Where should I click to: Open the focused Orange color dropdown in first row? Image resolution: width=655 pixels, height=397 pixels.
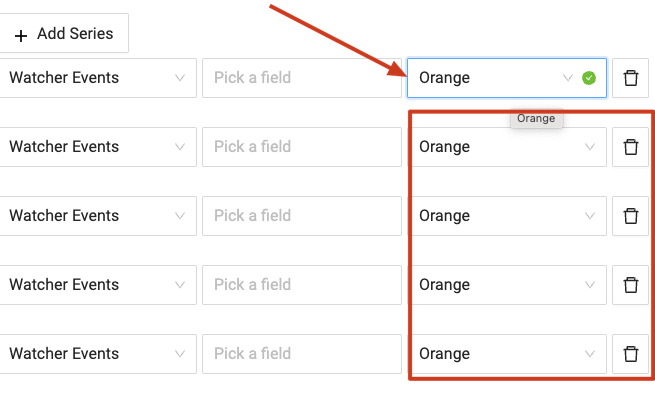[x=507, y=78]
